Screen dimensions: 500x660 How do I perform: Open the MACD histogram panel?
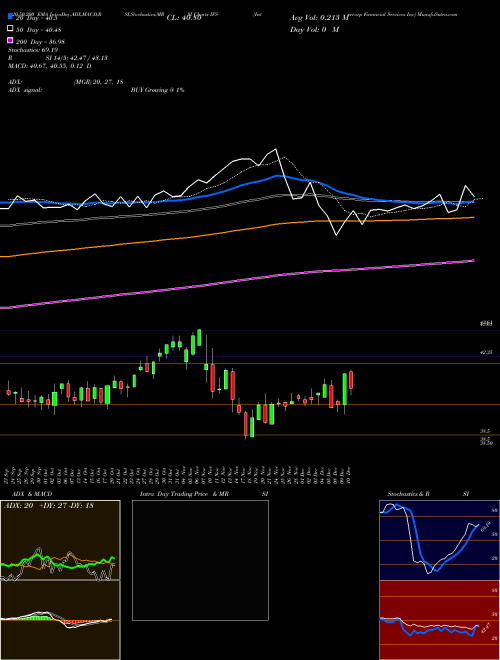click(x=60, y=620)
